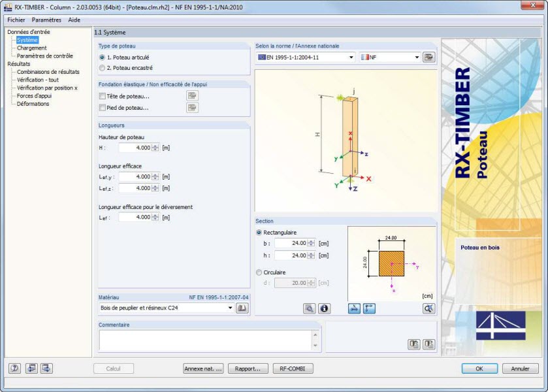Select Système in navigation tree
The width and height of the screenshot is (548, 392).
click(27, 40)
